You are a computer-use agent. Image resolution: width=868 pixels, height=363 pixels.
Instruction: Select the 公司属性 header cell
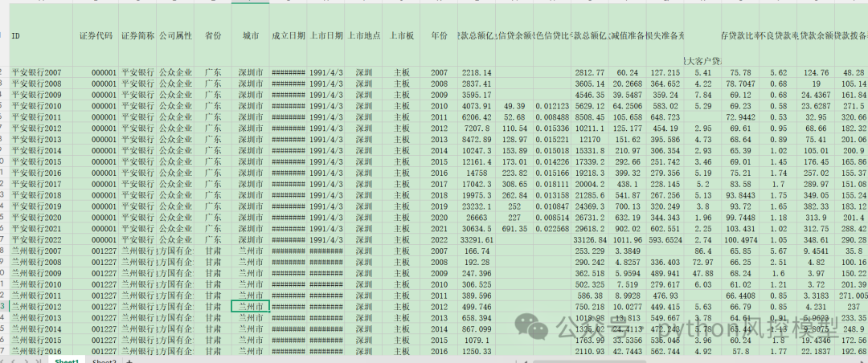(x=175, y=36)
